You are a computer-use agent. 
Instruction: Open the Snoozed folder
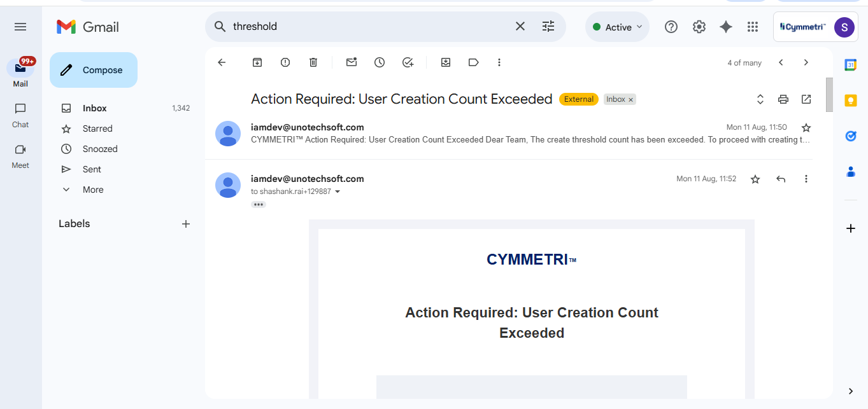[100, 149]
